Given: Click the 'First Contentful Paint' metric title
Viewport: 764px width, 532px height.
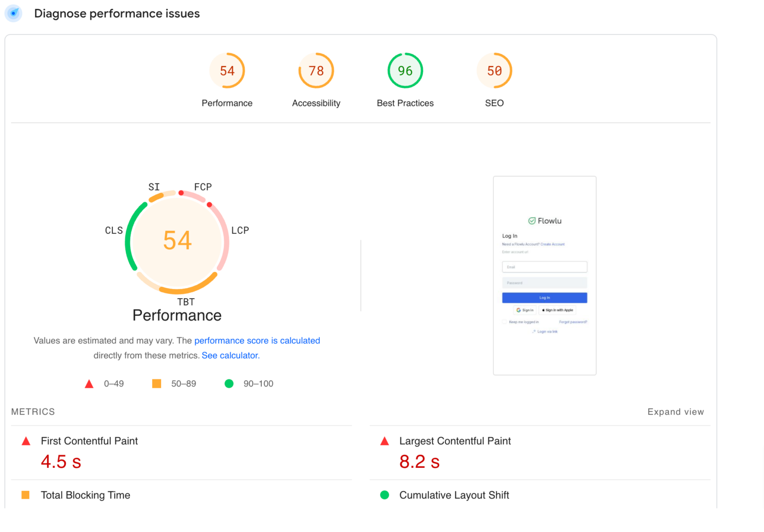Looking at the screenshot, I should pos(90,441).
